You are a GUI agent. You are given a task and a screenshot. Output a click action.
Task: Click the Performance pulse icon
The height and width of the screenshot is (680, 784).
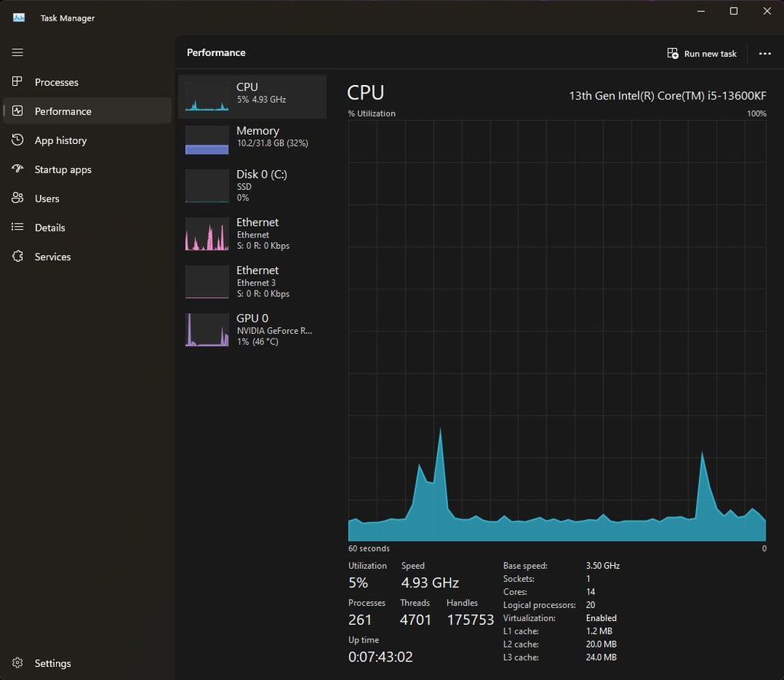pyautogui.click(x=18, y=110)
